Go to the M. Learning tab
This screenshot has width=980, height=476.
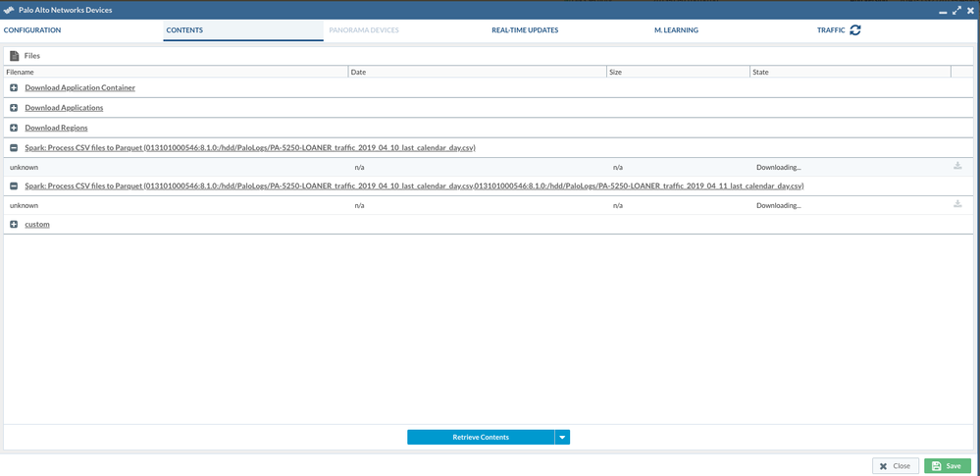[x=676, y=30]
